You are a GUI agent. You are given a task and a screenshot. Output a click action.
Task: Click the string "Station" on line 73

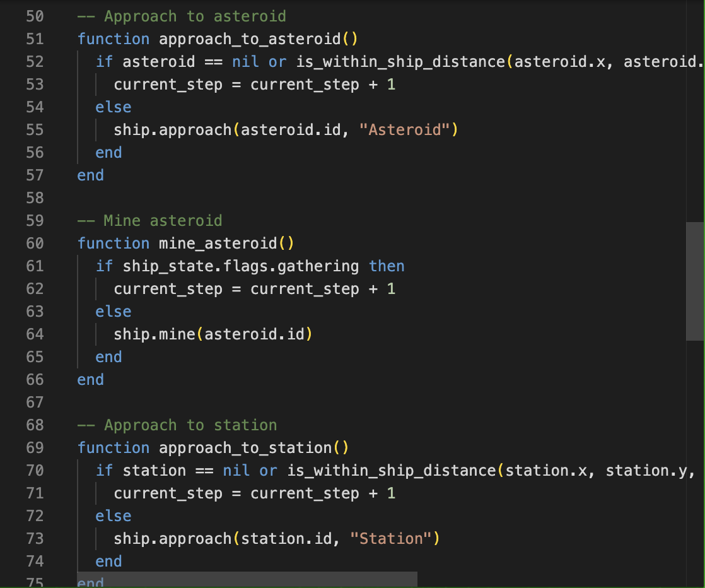pos(390,538)
